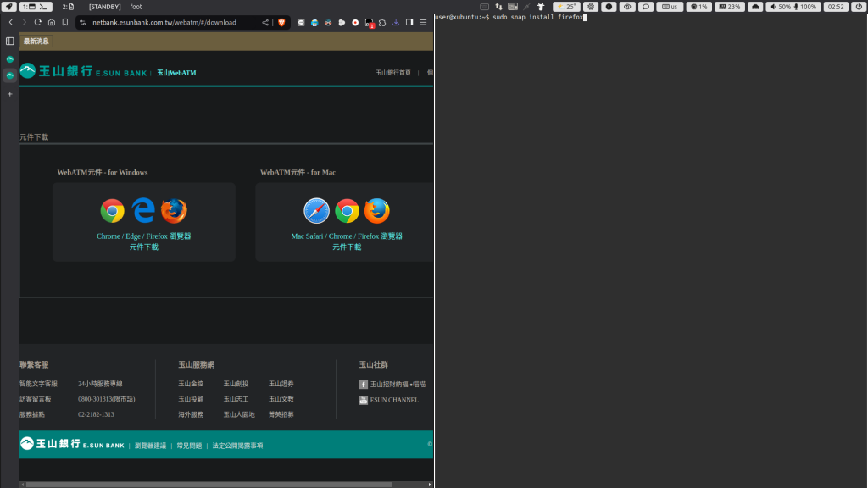This screenshot has width=868, height=488.
Task: Open 玉山證券 footer link
Action: click(x=281, y=384)
